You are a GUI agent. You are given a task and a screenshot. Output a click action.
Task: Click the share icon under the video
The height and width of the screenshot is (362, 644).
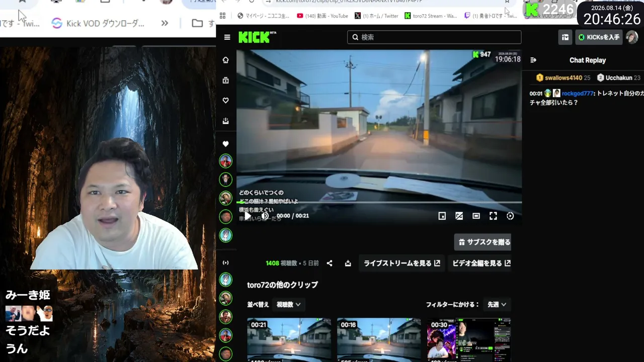pos(330,263)
